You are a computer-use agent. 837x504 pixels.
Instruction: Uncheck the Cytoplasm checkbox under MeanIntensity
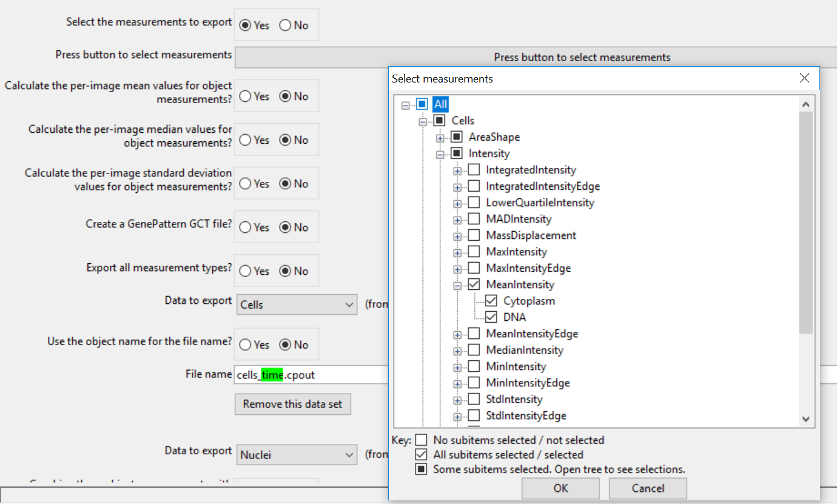tap(491, 301)
